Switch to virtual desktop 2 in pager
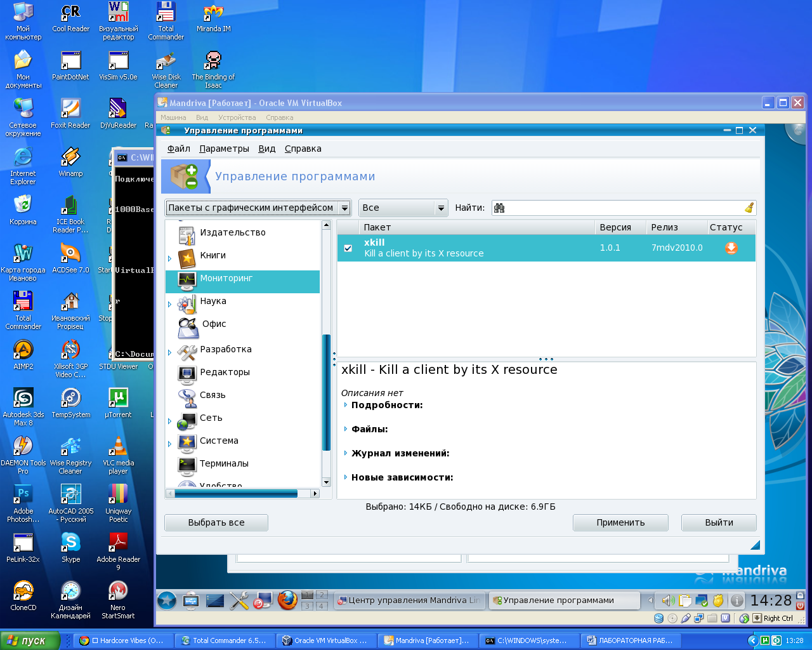812x650 pixels. coord(322,595)
